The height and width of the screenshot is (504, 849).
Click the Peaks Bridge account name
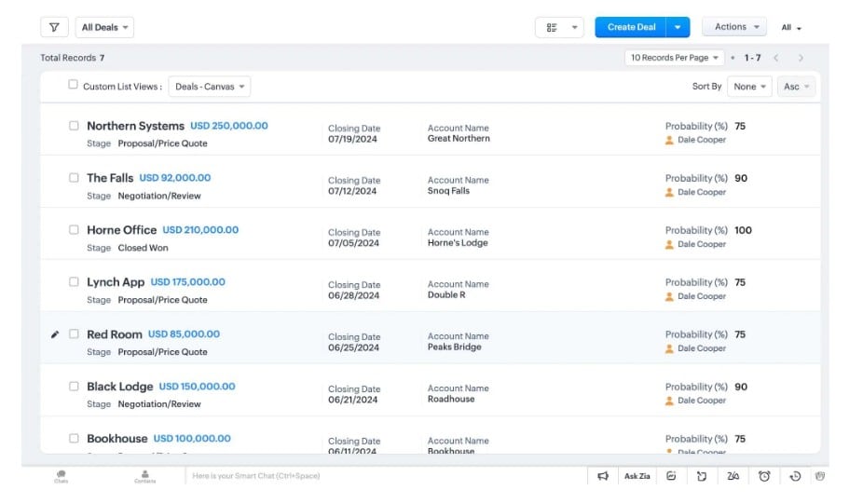tap(454, 347)
